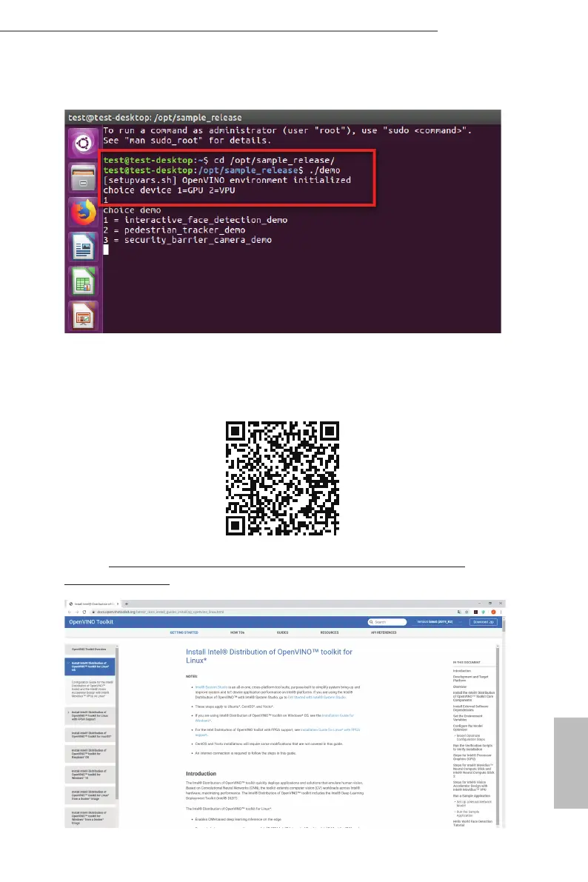Launch Firefox from the Ubuntu launcher

tap(83, 213)
